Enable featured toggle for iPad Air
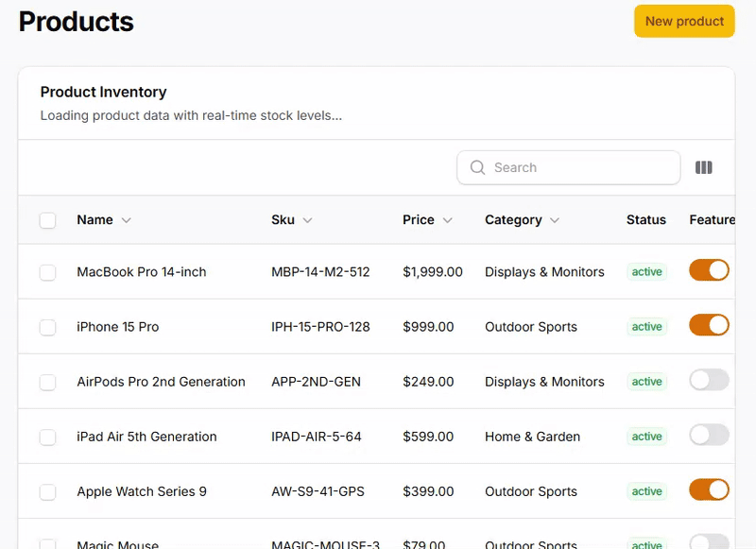This screenshot has width=756, height=549. (709, 435)
